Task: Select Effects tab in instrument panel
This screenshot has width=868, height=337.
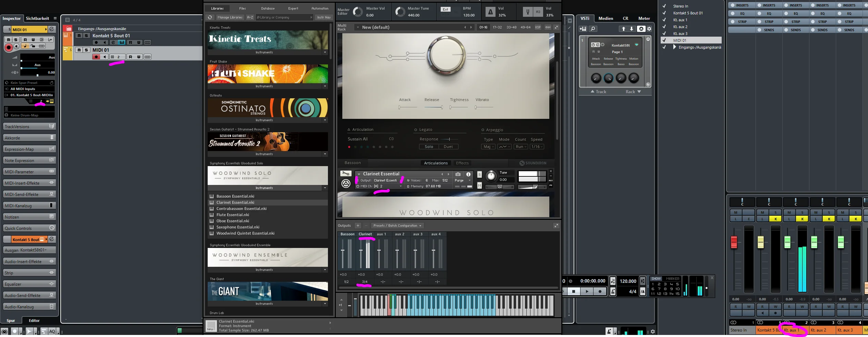Action: tap(462, 163)
